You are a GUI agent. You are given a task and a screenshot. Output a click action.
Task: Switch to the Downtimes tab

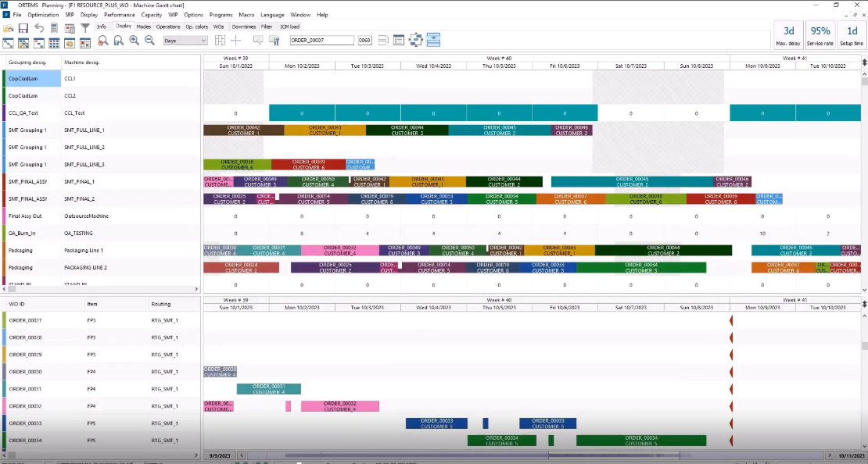point(244,27)
